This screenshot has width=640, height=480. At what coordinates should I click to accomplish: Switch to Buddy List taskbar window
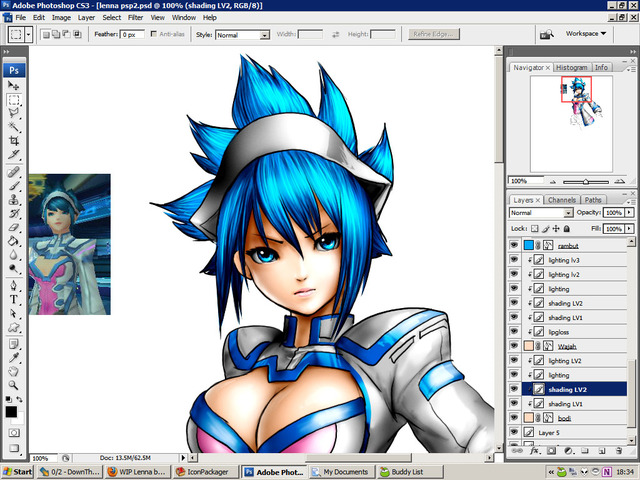[x=410, y=472]
